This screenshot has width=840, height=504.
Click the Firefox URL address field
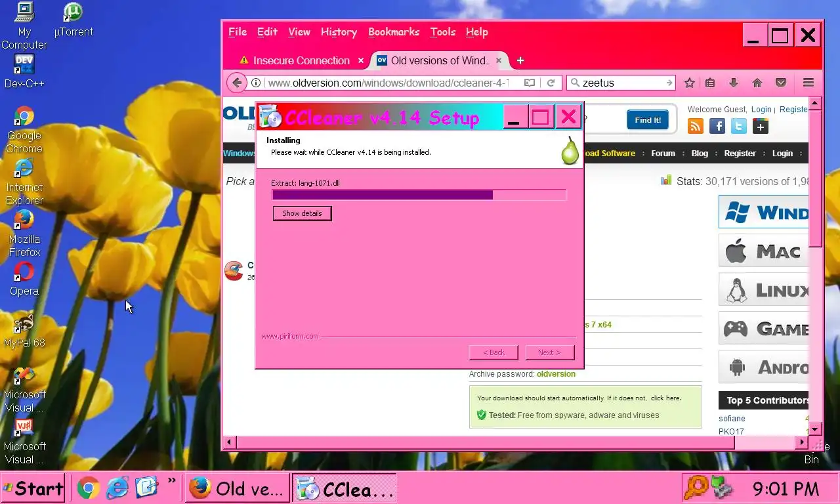coord(387,83)
